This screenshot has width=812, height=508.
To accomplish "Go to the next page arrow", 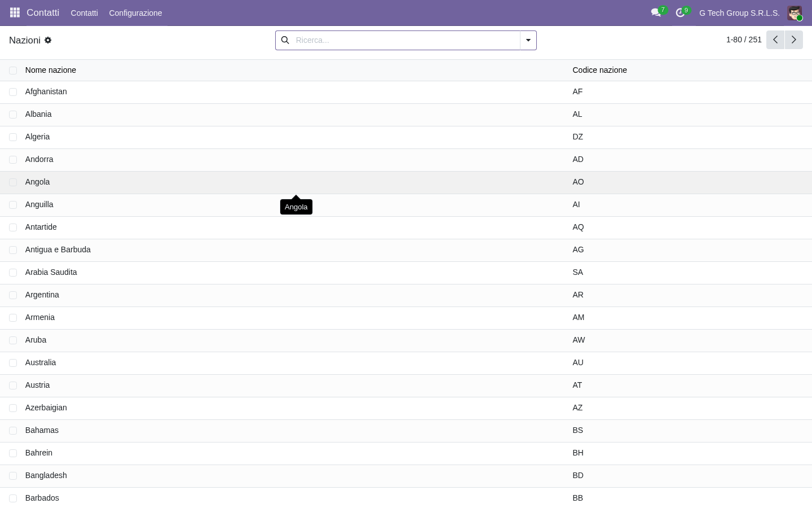I will click(x=794, y=40).
